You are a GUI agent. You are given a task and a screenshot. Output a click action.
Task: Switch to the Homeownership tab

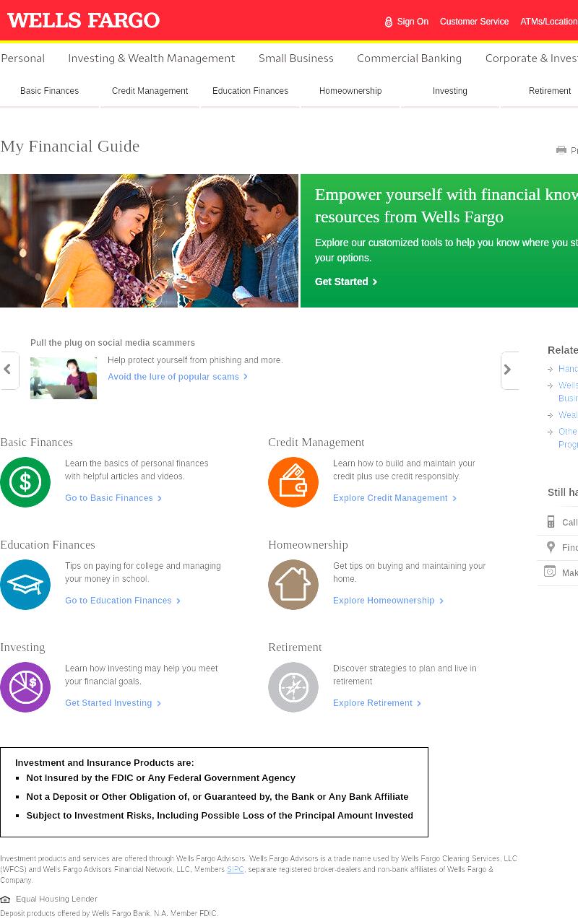(350, 92)
